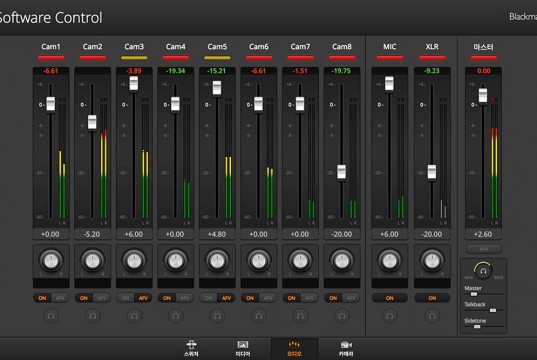
Task: Open the Media tab in the bottom bar
Action: pos(243,348)
